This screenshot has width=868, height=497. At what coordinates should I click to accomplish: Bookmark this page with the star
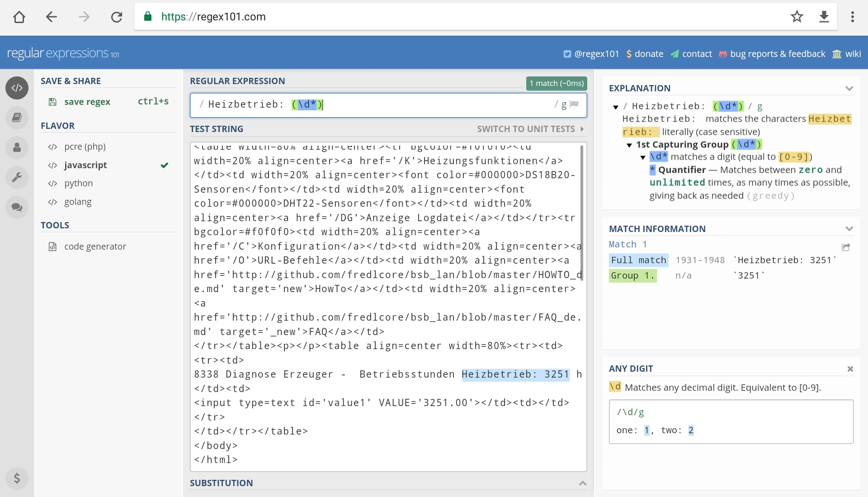(797, 17)
